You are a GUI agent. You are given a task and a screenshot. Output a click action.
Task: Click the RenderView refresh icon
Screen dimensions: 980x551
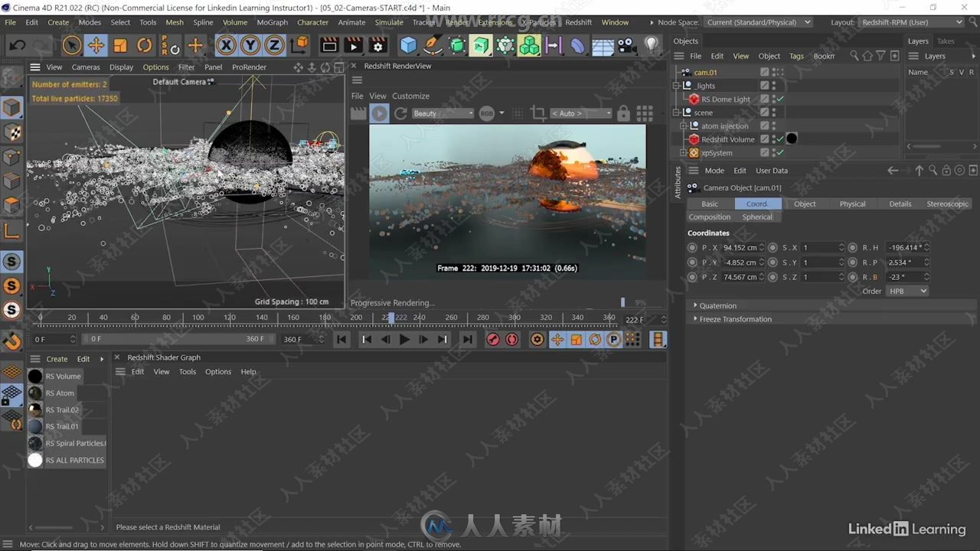(400, 114)
